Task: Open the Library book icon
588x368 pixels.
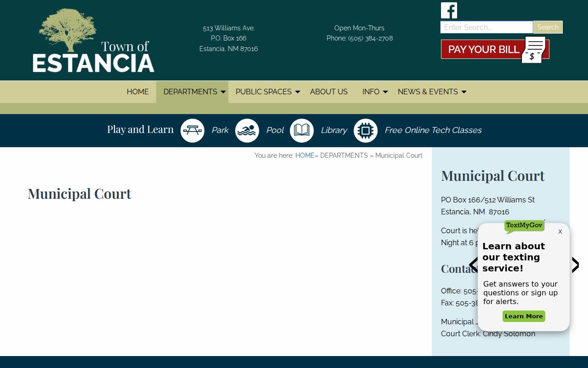Action: point(302,131)
